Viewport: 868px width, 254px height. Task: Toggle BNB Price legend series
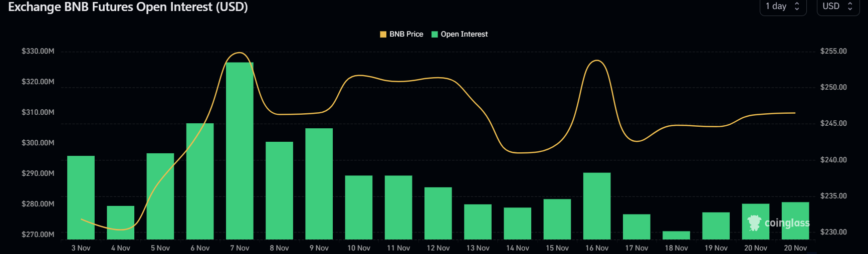pos(401,34)
